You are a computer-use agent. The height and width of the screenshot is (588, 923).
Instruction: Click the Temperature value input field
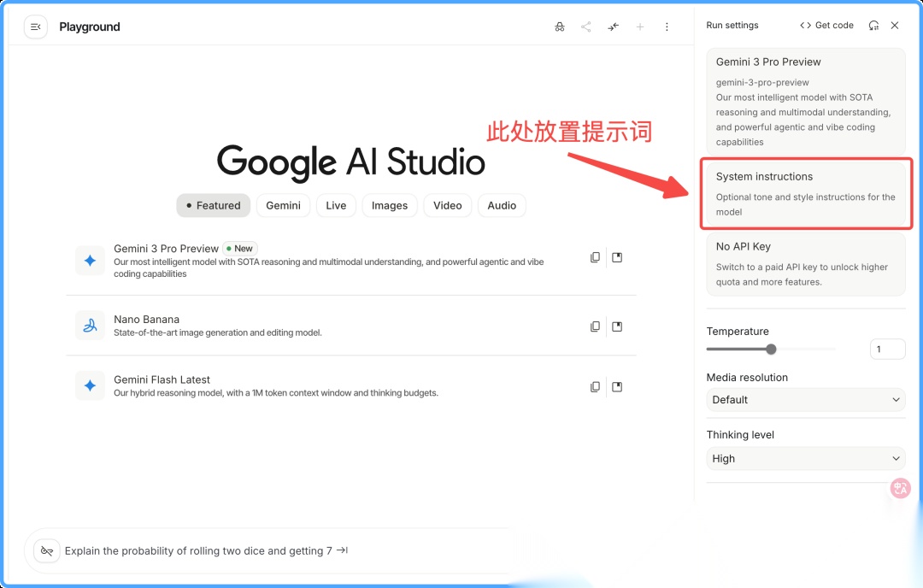coord(887,349)
